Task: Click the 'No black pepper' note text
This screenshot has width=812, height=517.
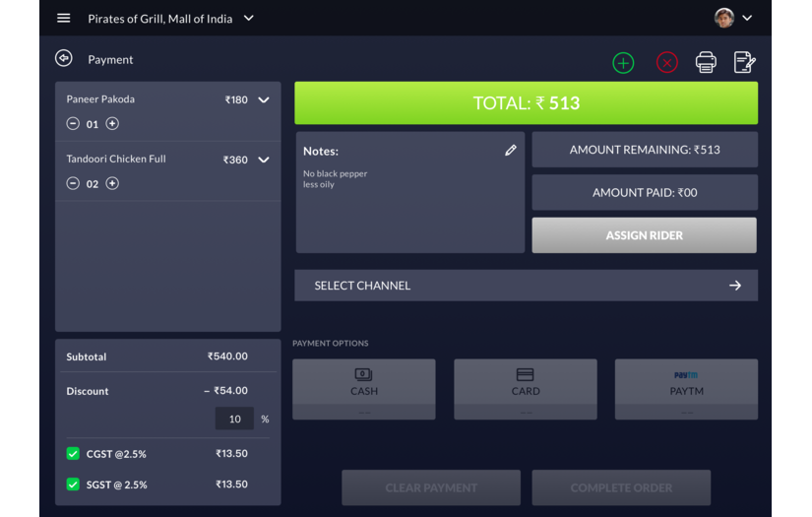Action: 335,173
